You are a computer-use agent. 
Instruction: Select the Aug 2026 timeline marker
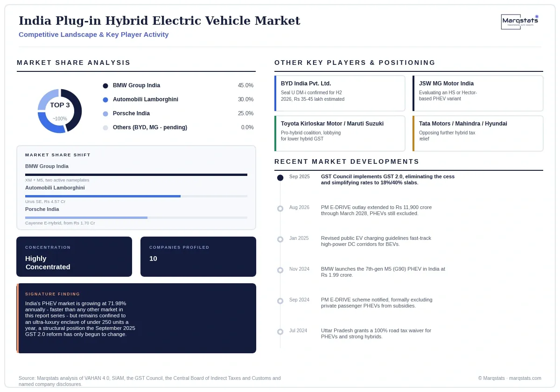click(280, 209)
